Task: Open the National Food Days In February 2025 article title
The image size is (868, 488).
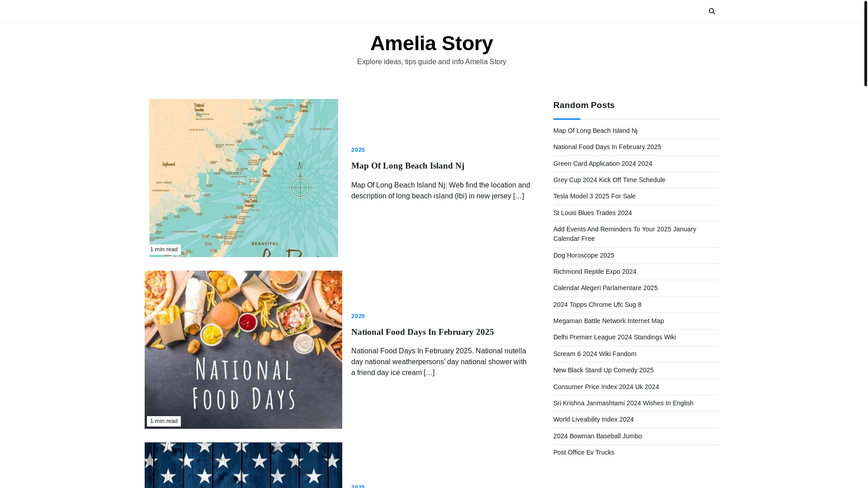Action: coord(422,332)
